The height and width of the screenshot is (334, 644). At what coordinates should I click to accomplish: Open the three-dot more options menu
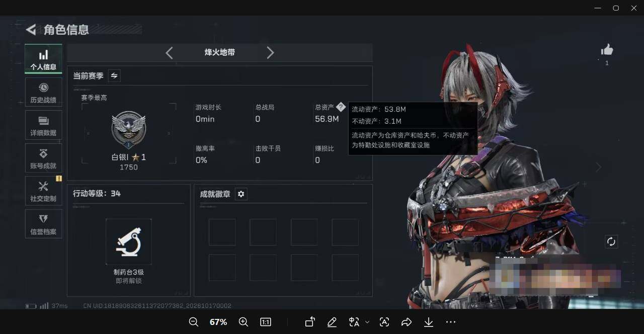click(x=451, y=322)
